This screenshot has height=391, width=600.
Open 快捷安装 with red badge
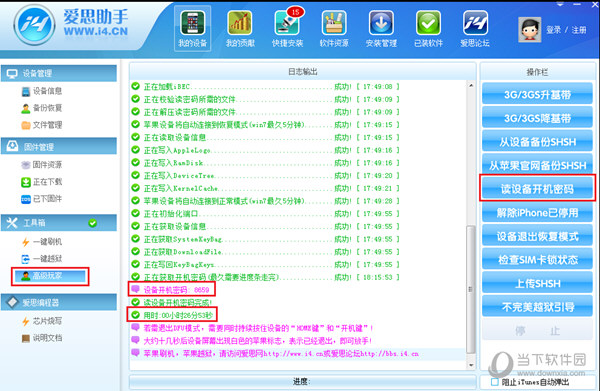coord(287,29)
